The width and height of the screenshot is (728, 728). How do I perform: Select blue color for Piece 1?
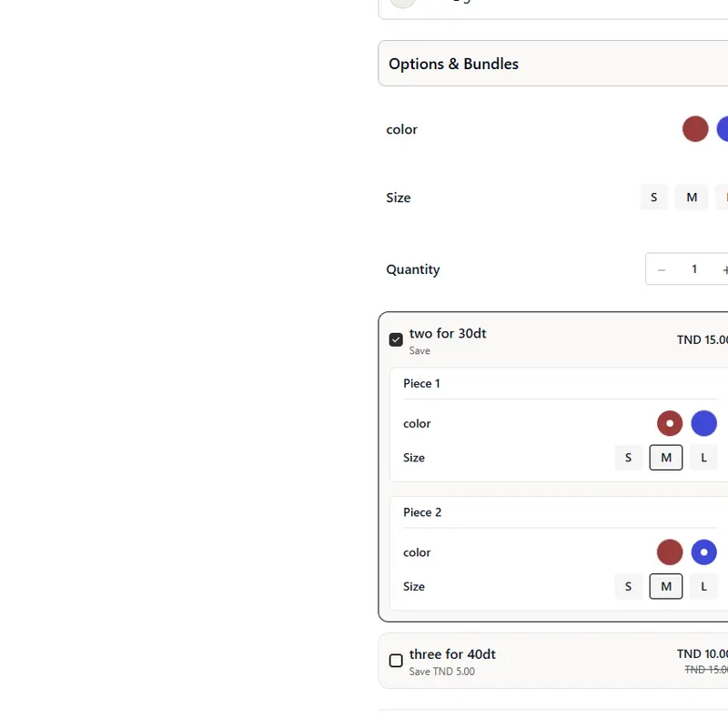(703, 423)
